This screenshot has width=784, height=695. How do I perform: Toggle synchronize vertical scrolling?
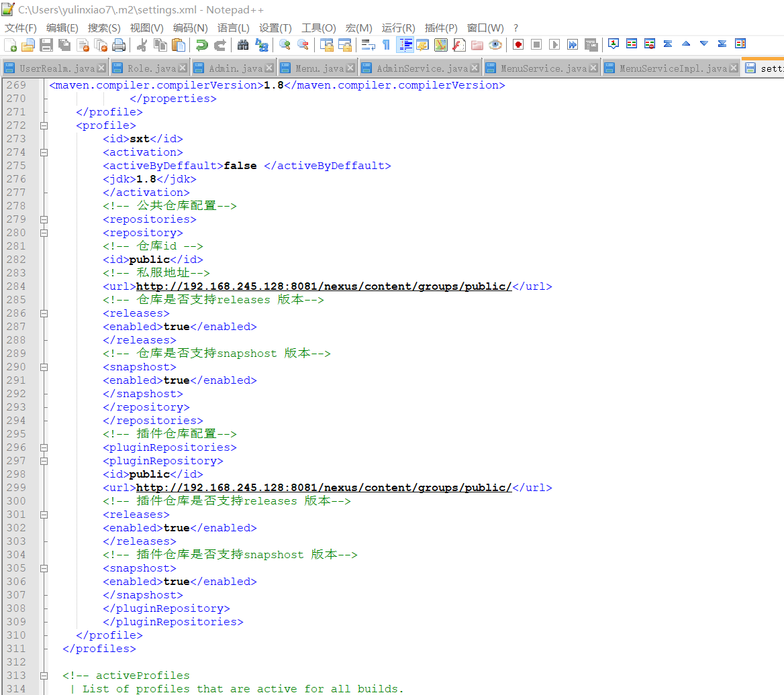click(326, 45)
